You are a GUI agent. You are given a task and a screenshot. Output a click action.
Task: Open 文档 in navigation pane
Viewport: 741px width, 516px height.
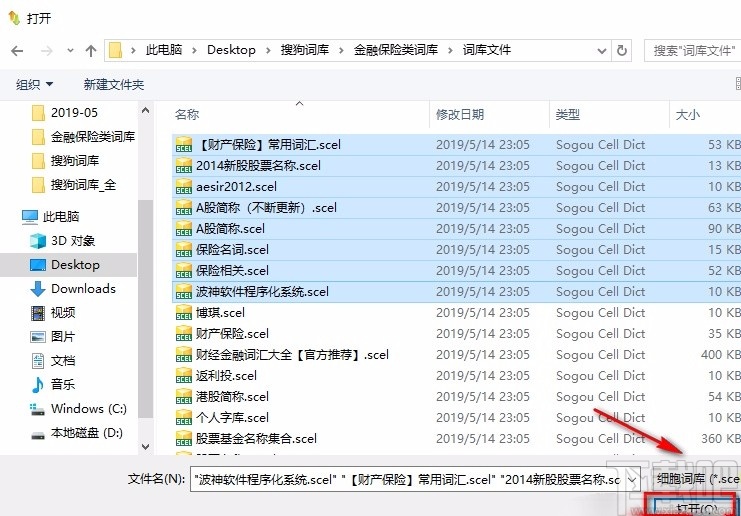pos(52,361)
